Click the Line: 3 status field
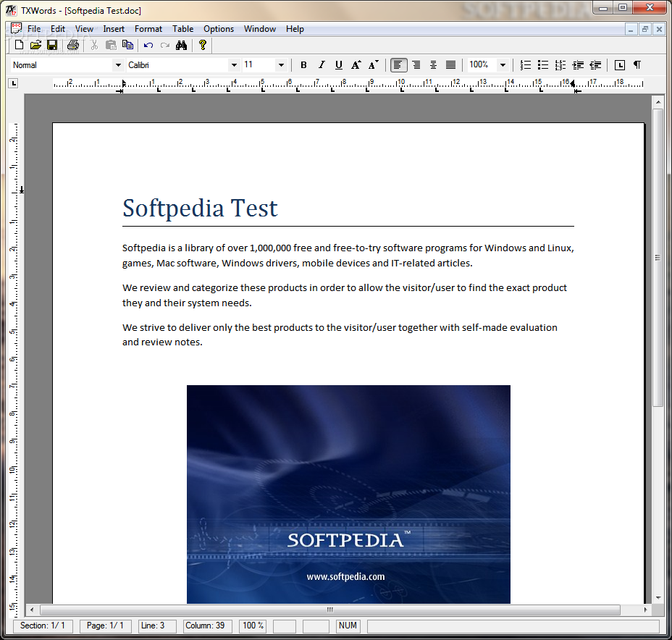 [x=157, y=626]
